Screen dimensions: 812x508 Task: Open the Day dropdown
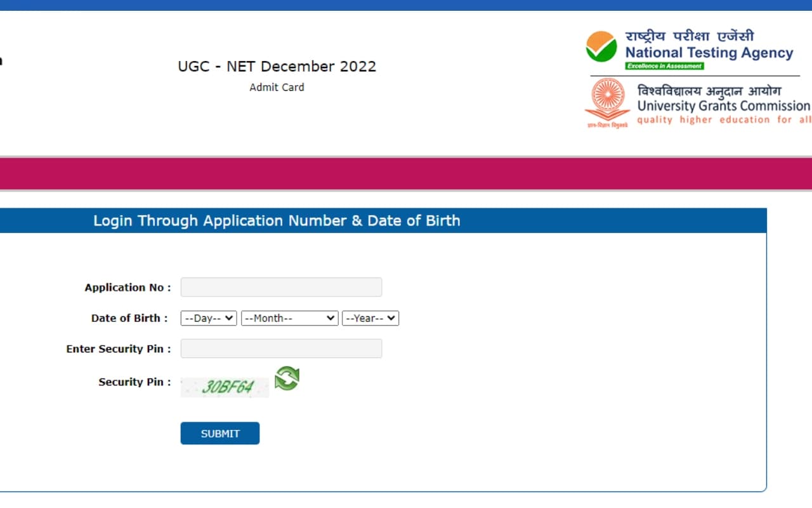[x=208, y=318]
